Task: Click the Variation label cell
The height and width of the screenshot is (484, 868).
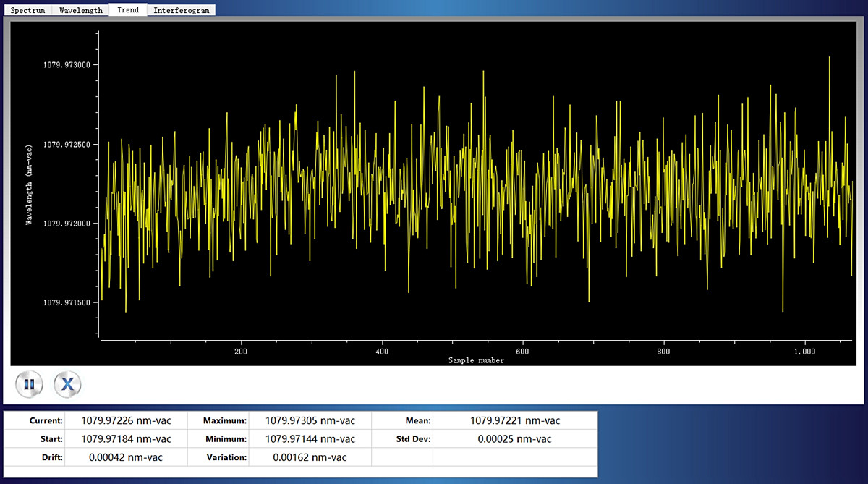Action: coord(218,457)
